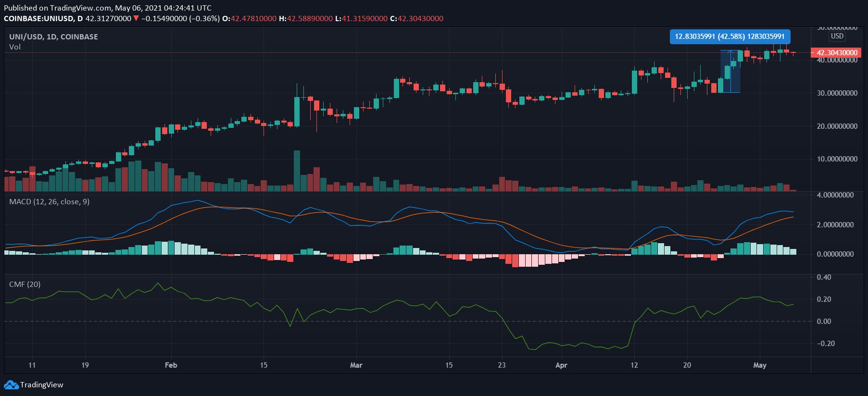
Task: Click the 0.00000000 MACD axis value
Action: 835,254
